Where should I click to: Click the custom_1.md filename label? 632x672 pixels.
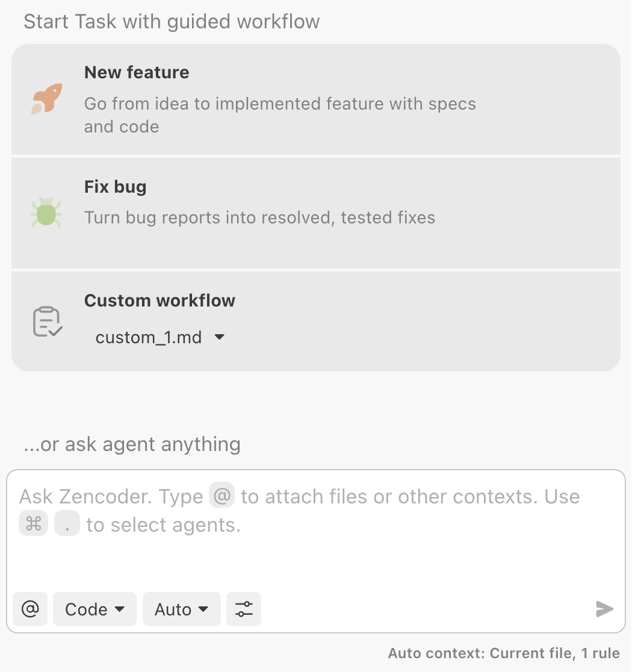148,337
